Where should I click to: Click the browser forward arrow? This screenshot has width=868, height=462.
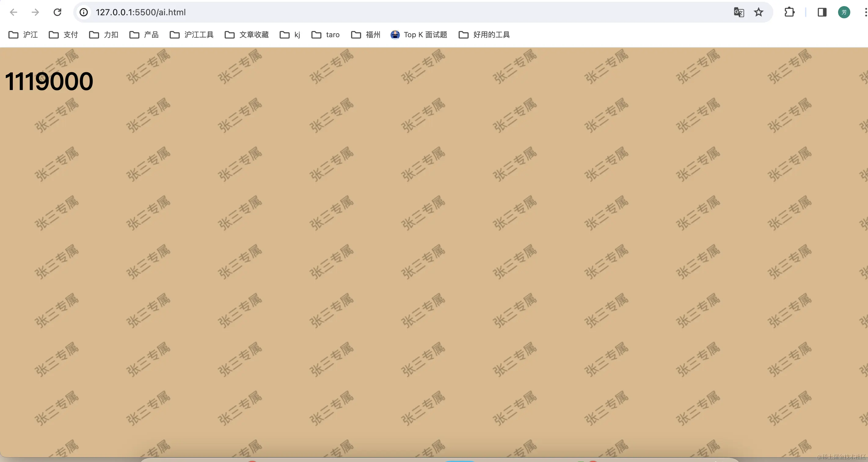(35, 13)
